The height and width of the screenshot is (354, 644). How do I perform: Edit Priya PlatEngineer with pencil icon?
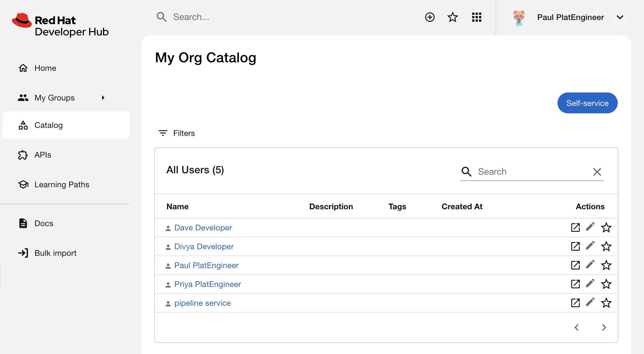(590, 283)
